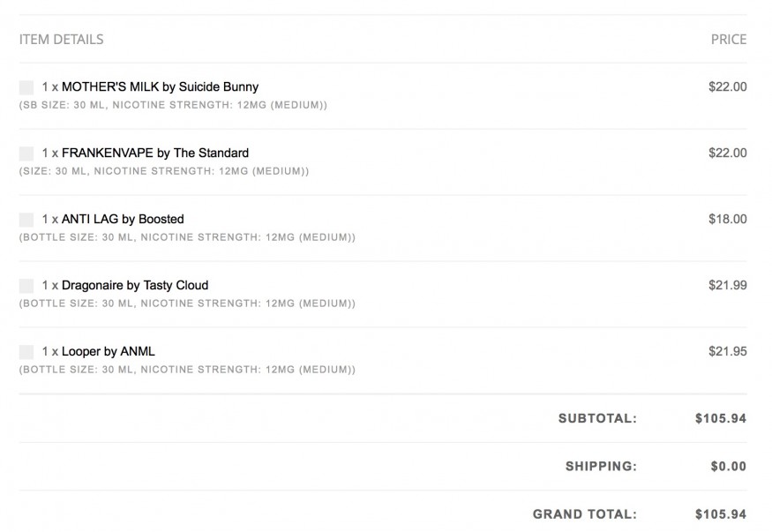Viewport: 772px width, 532px height.
Task: Click the SUBTOTAL label
Action: pyautogui.click(x=597, y=418)
